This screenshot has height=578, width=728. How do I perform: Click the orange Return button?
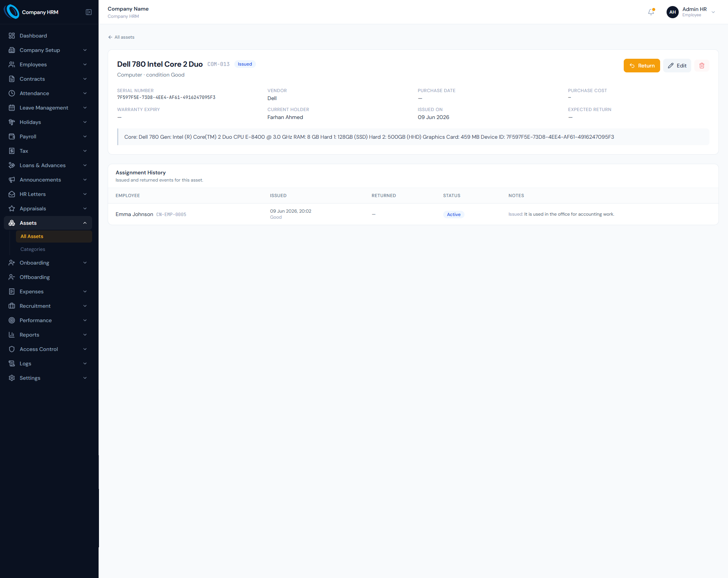pyautogui.click(x=642, y=66)
